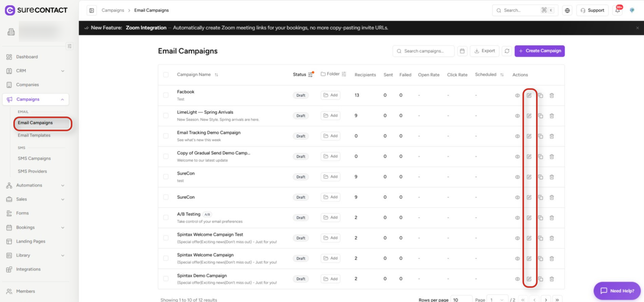This screenshot has width=644, height=302.
Task: Open the Status column filter
Action: pyautogui.click(x=311, y=75)
